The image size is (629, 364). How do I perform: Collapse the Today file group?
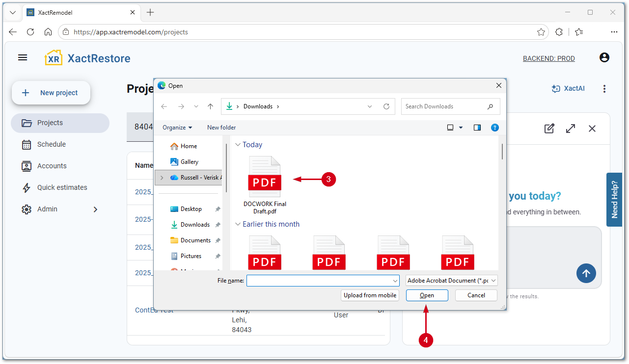(238, 145)
